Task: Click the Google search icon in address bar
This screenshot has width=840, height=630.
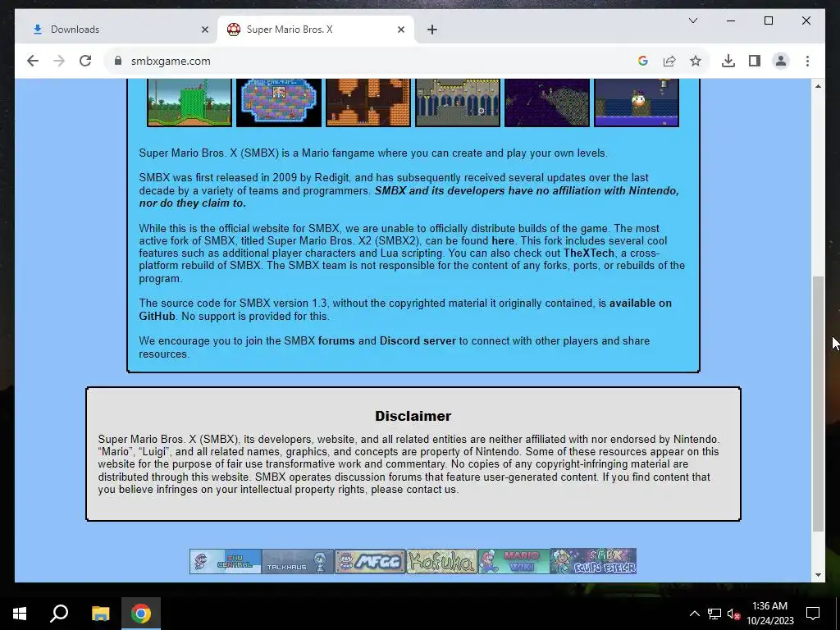Action: (x=643, y=61)
